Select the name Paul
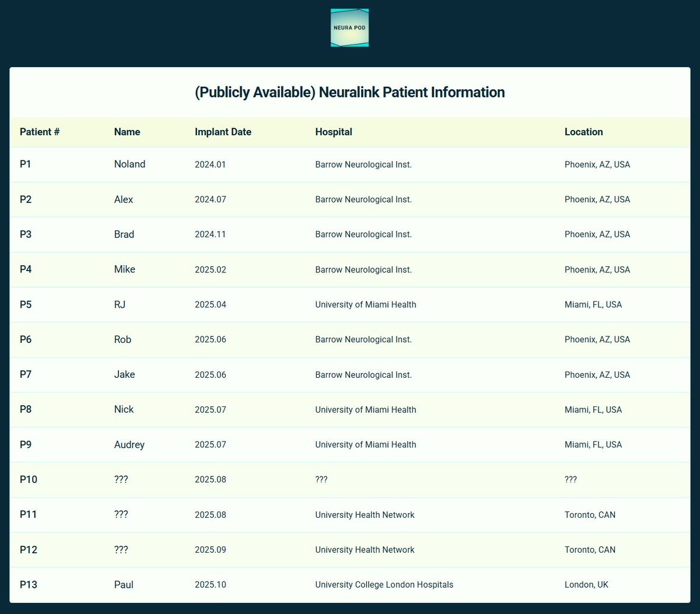 pos(124,584)
